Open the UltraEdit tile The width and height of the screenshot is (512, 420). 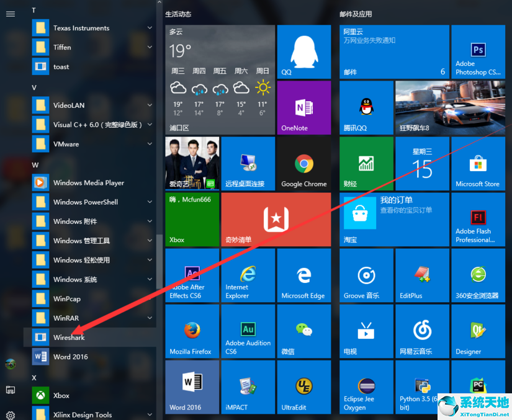tap(303, 387)
